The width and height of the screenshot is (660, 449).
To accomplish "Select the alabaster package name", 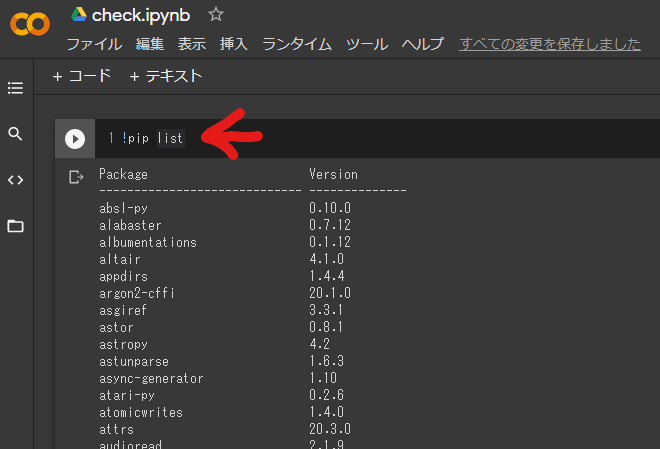I will 130,225.
